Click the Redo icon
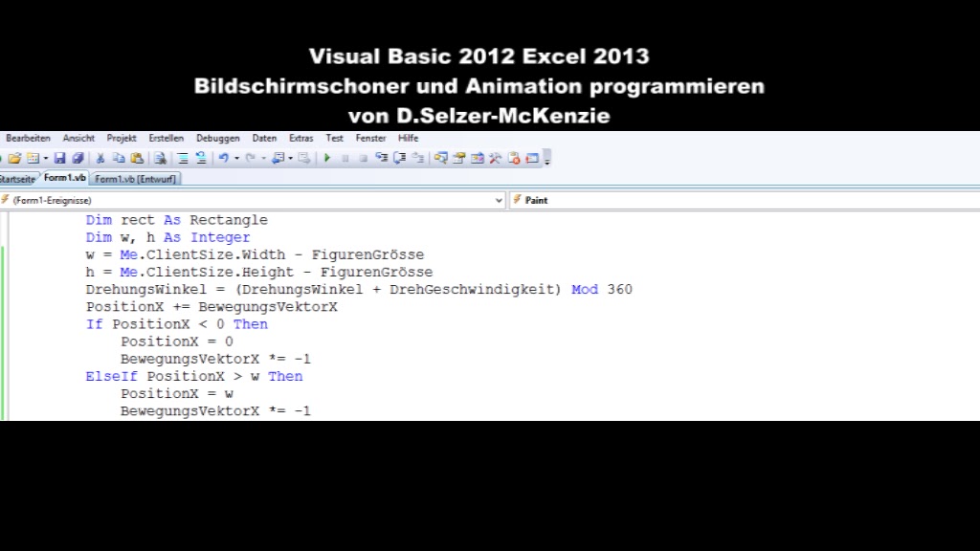980x551 pixels. coord(250,159)
